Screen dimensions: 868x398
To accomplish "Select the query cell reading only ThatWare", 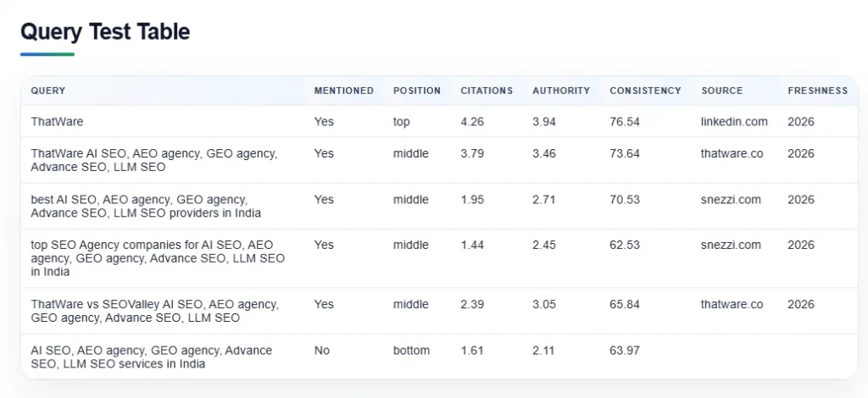I will (57, 122).
